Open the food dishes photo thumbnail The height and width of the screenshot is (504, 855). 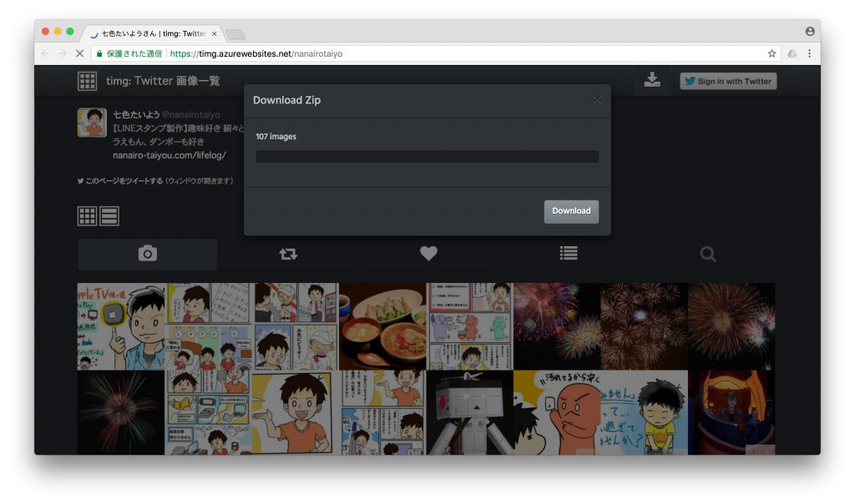coord(382,326)
